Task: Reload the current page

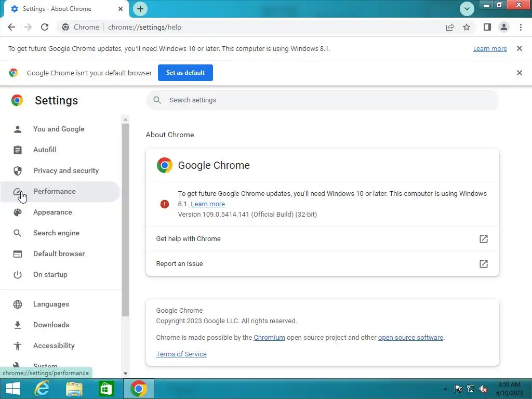Action: (x=45, y=27)
